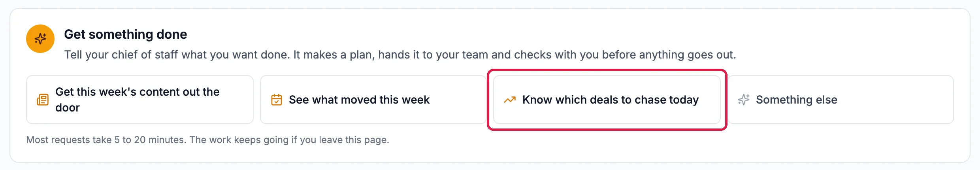Viewport: 980px width, 170px height.
Task: Click the "See what moved this week" label text
Action: pyautogui.click(x=359, y=100)
